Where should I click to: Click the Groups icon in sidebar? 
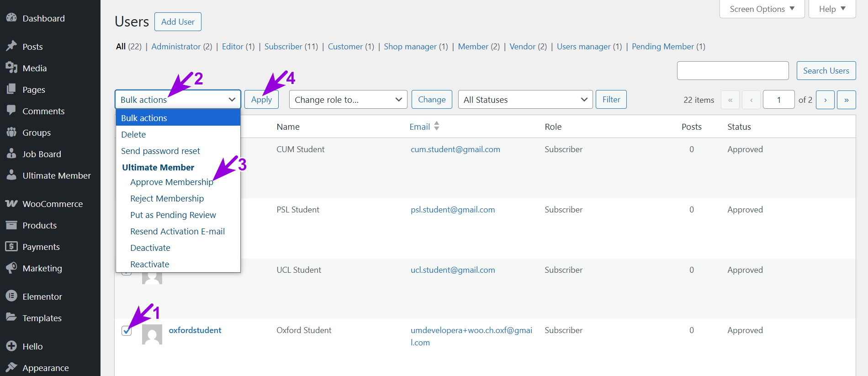(x=11, y=132)
